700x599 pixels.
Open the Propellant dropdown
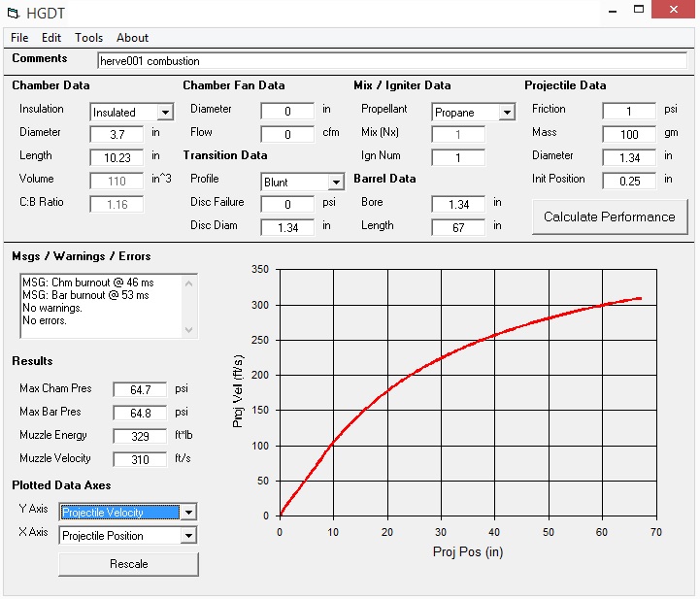(506, 113)
